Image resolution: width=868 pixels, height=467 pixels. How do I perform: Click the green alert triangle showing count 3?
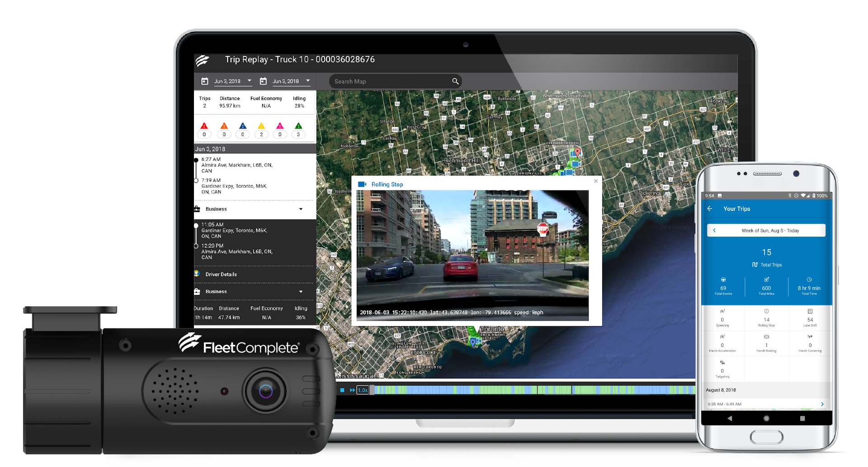(x=298, y=127)
